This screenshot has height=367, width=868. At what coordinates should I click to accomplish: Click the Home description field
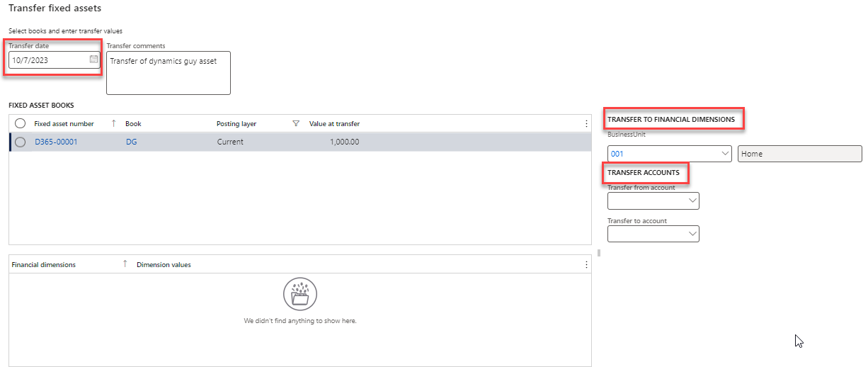tap(800, 154)
